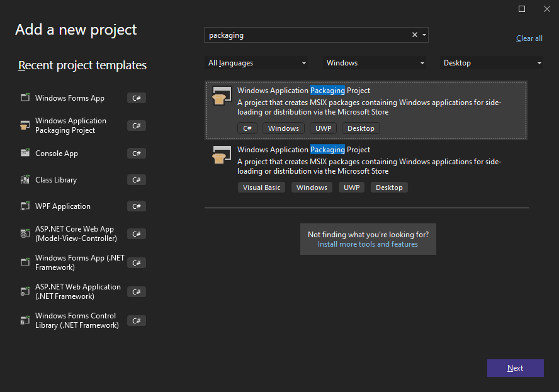Maximize the Add a new project dialog
The image size is (559, 392).
point(522,9)
